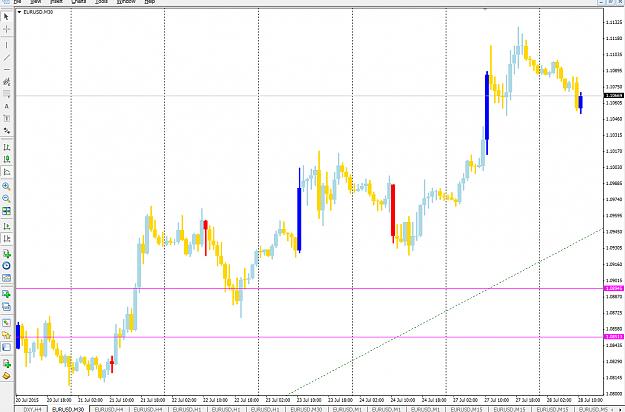
Task: Click the black current price label 1.10649
Action: tap(614, 96)
